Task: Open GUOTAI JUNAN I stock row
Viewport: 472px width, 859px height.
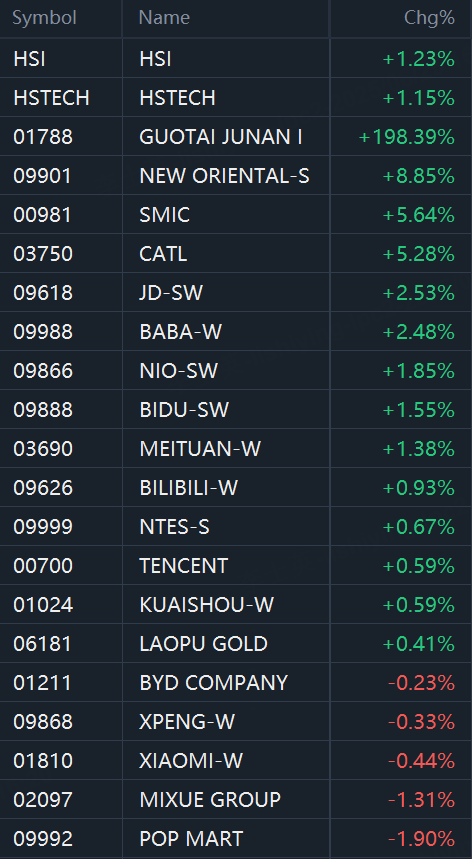Action: point(236,136)
